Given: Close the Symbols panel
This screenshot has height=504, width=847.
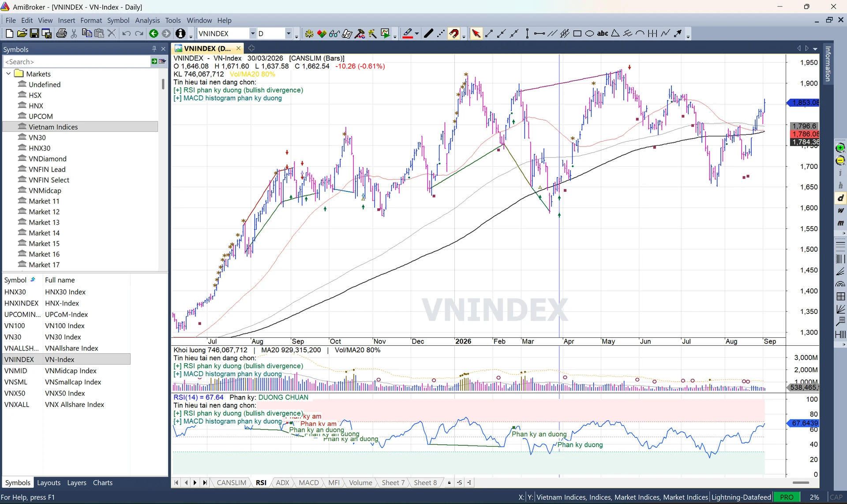Looking at the screenshot, I should coord(163,49).
